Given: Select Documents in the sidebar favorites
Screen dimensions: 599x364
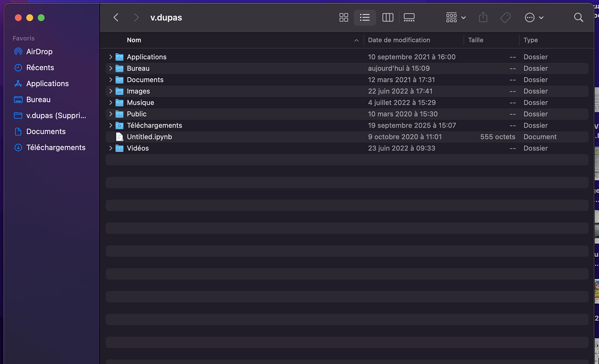Looking at the screenshot, I should pos(46,131).
